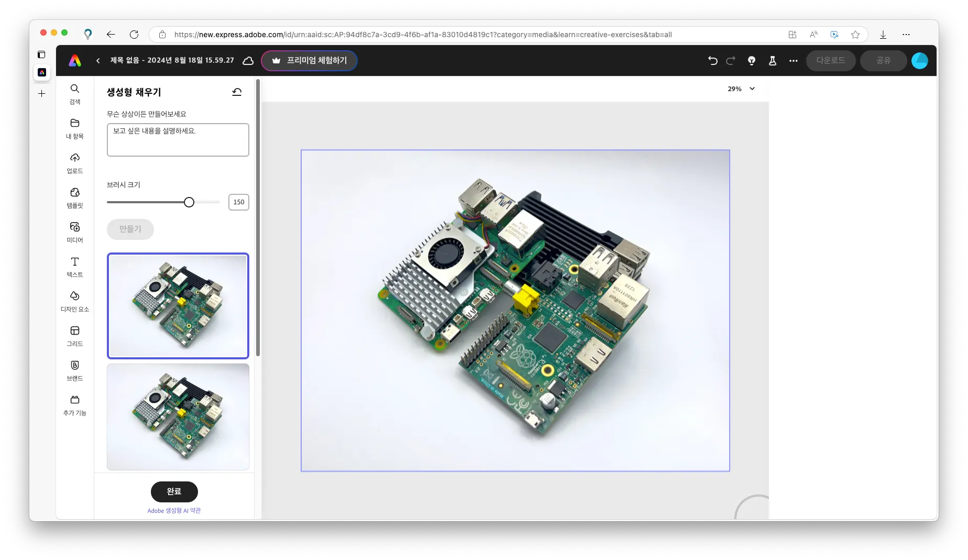Open browser downloads icon
Image resolution: width=968 pixels, height=560 pixels.
click(883, 35)
